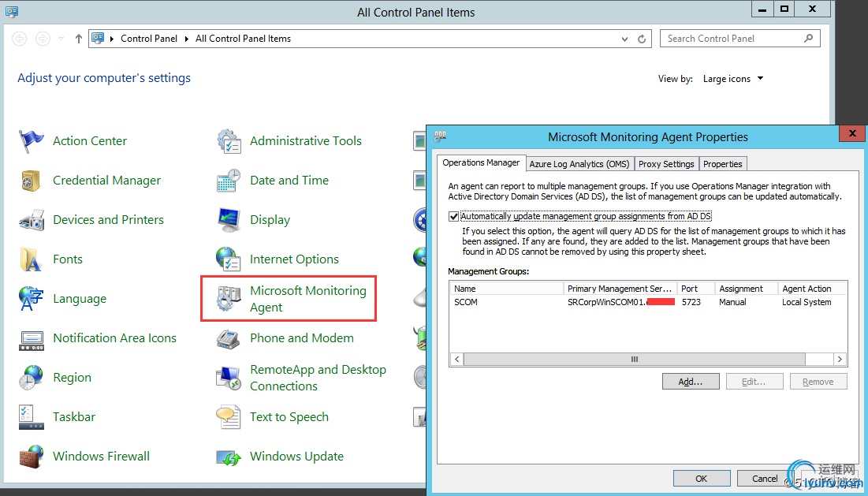Open the View by Large icons dropdown
868x496 pixels.
pyautogui.click(x=733, y=79)
